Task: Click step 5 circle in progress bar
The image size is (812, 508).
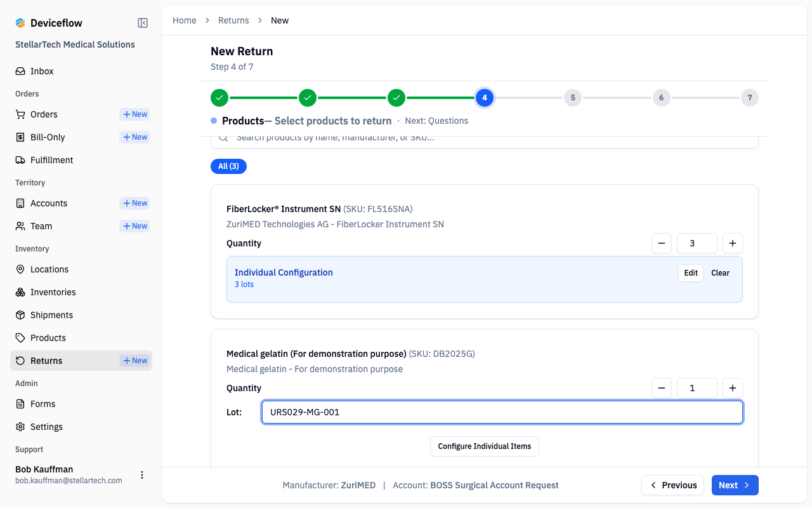Action: 573,98
